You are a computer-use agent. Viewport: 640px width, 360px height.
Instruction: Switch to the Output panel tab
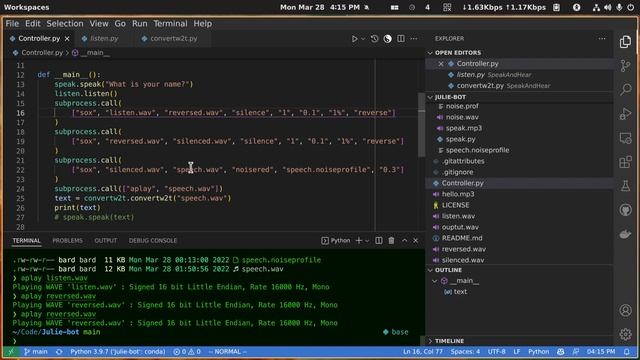click(x=106, y=241)
